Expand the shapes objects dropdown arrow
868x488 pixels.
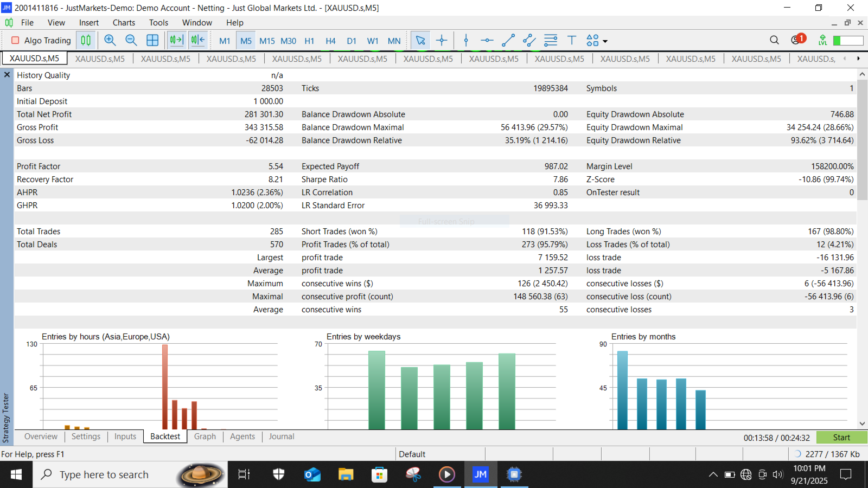coord(605,41)
